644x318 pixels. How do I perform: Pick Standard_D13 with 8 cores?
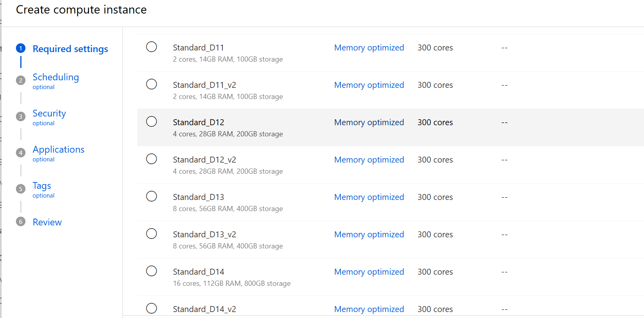[x=152, y=196]
